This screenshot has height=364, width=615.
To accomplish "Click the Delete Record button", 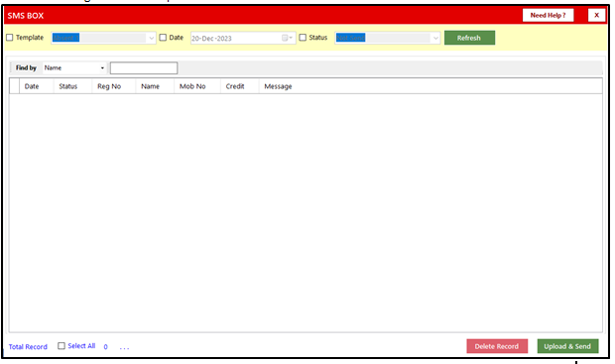I will pyautogui.click(x=497, y=346).
